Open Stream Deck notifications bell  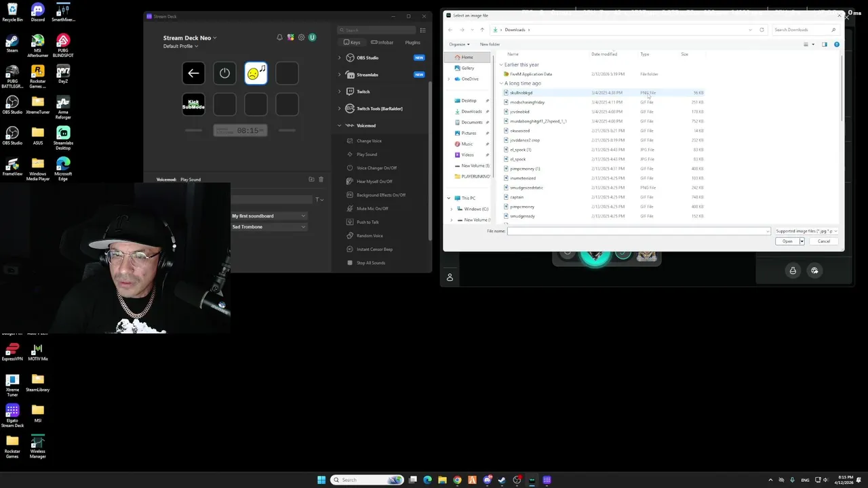pyautogui.click(x=279, y=37)
